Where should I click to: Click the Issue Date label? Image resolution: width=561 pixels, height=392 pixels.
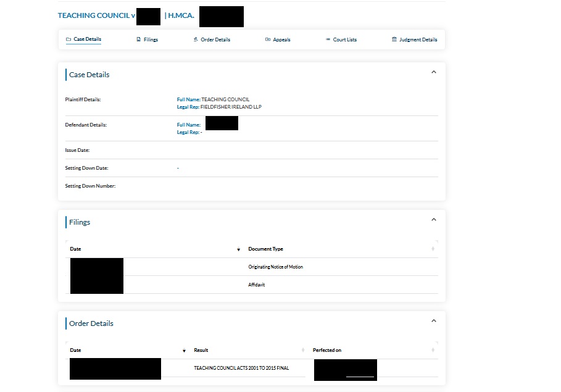[77, 151]
